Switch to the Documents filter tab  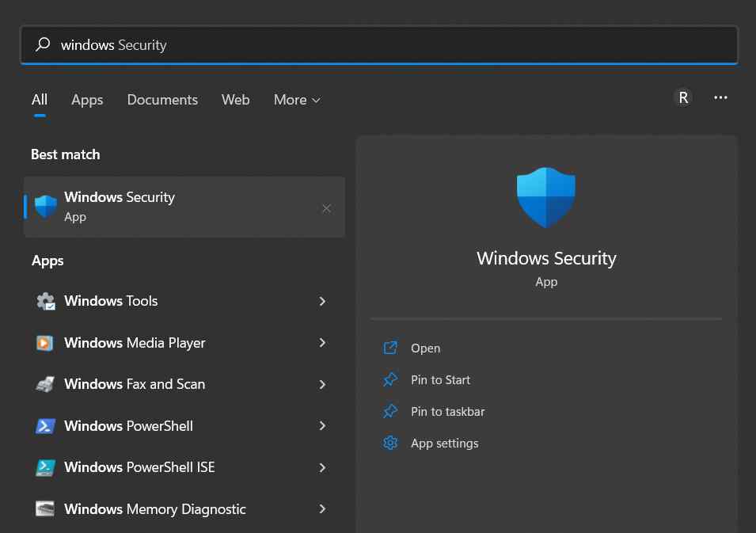(x=162, y=100)
